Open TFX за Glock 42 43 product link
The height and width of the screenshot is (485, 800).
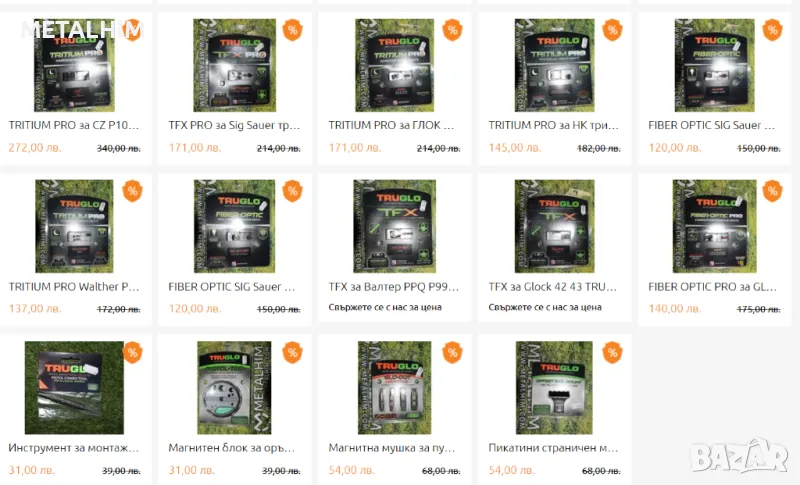[553, 287]
